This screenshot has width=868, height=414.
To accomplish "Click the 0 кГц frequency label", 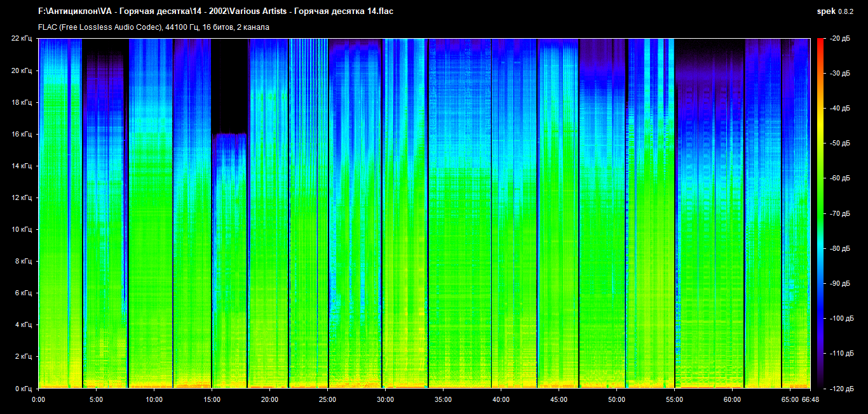I will click(24, 388).
